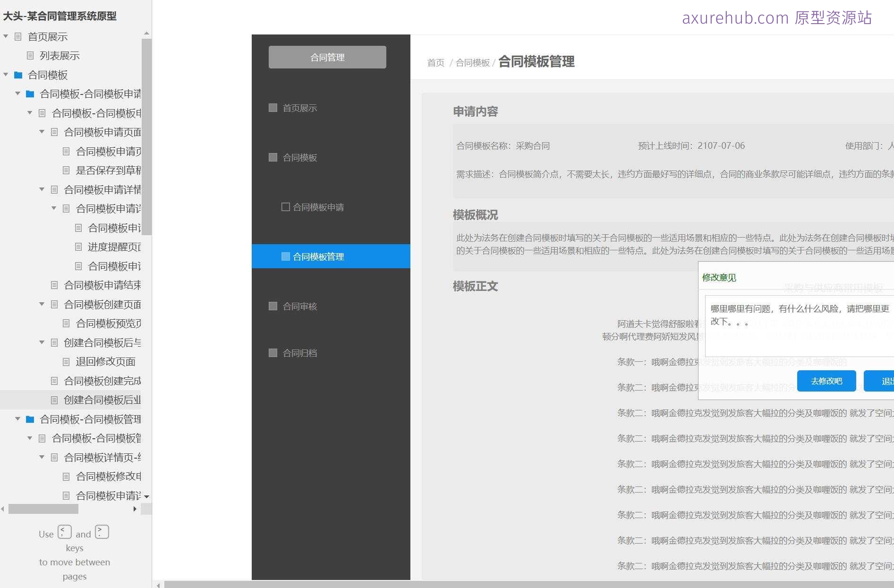The width and height of the screenshot is (894, 588).
Task: Click the folder icon beside 合同模板 in tree
Action: (17, 75)
